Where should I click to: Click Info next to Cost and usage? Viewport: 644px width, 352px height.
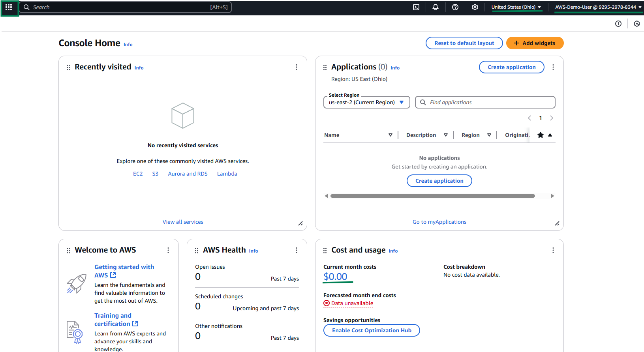coord(393,251)
